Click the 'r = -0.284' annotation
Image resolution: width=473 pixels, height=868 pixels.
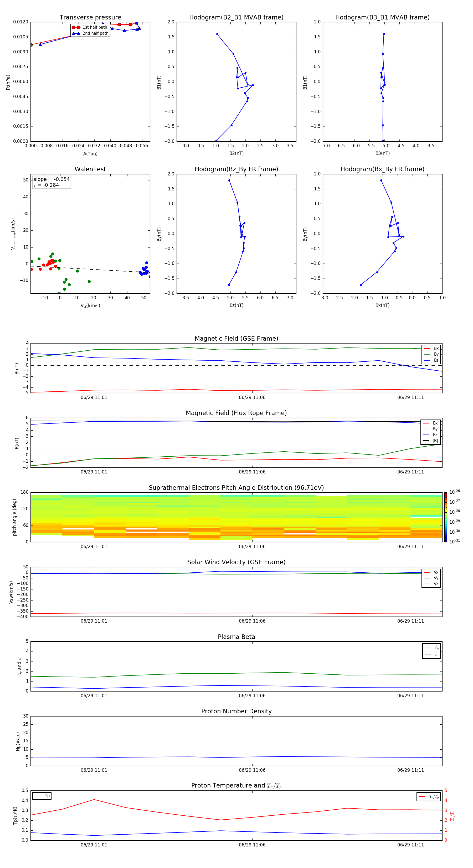point(47,185)
